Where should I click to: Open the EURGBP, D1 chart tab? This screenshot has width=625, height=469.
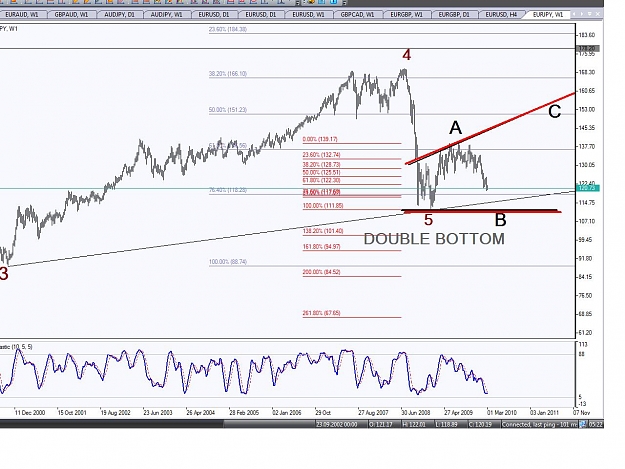(x=454, y=15)
